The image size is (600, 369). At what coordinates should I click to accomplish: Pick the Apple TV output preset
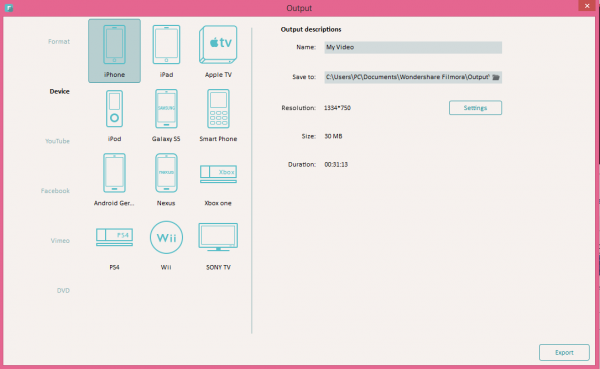point(218,51)
